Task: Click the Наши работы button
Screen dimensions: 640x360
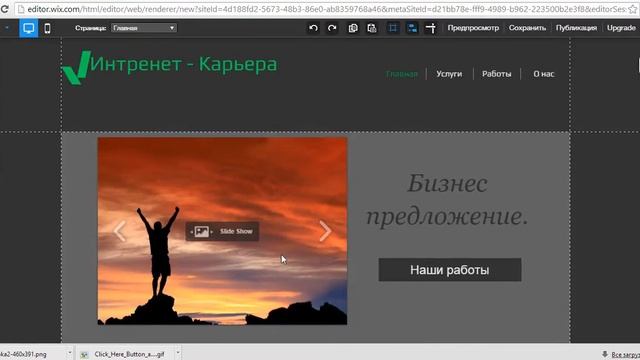Action: [x=450, y=270]
